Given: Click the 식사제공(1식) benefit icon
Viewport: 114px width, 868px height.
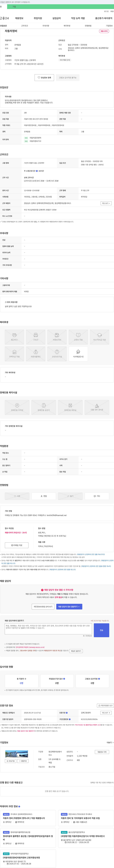Looking at the screenshot, I should 78,354.
